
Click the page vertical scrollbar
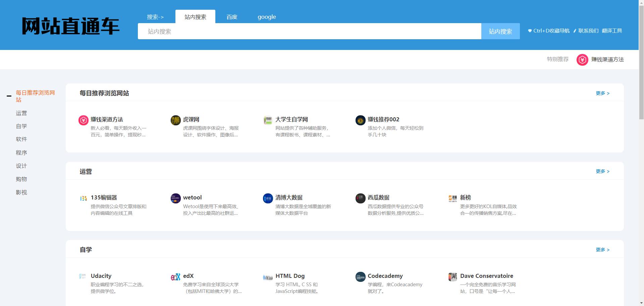coord(641,60)
